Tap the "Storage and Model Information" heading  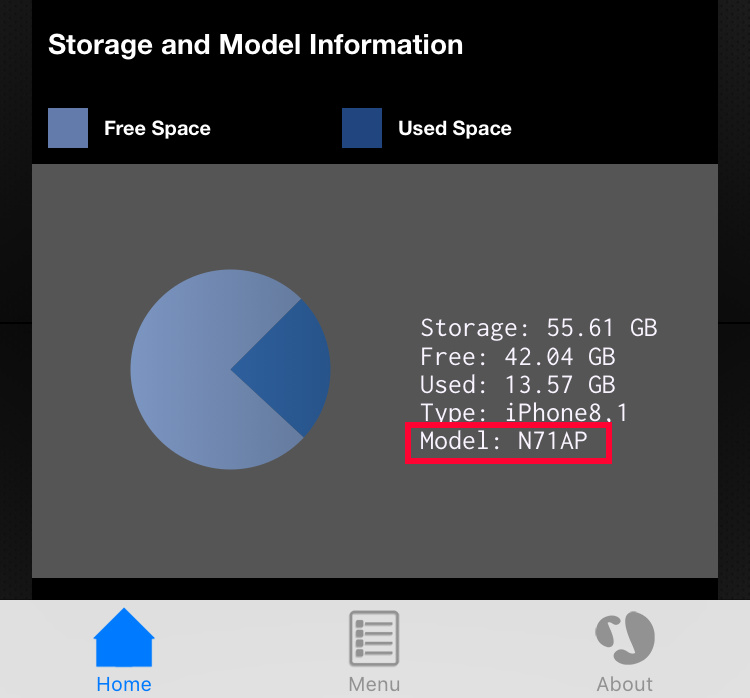pyautogui.click(x=255, y=44)
